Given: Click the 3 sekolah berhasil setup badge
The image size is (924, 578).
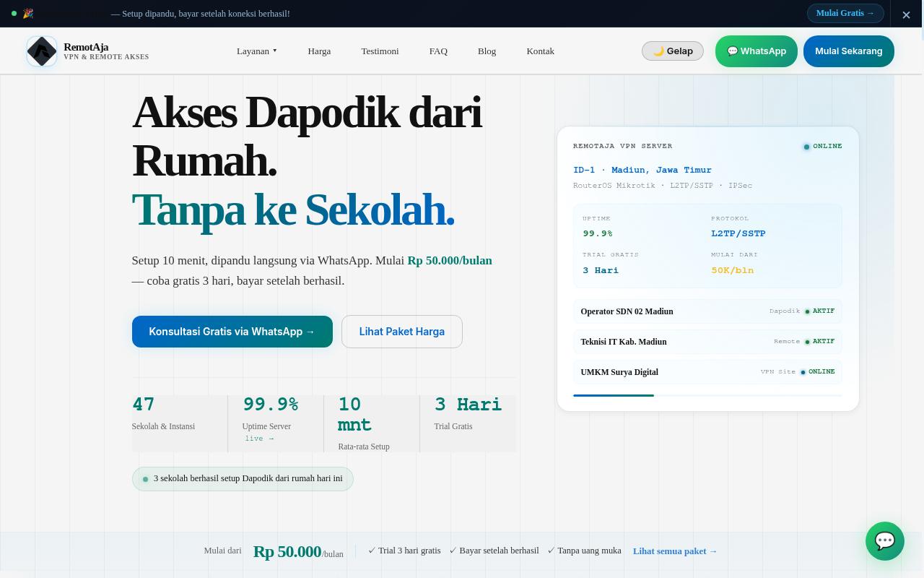Looking at the screenshot, I should tap(243, 479).
